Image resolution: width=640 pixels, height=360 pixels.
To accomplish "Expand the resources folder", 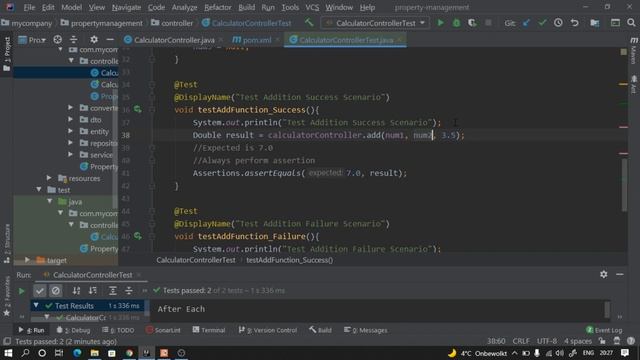I will (x=49, y=178).
